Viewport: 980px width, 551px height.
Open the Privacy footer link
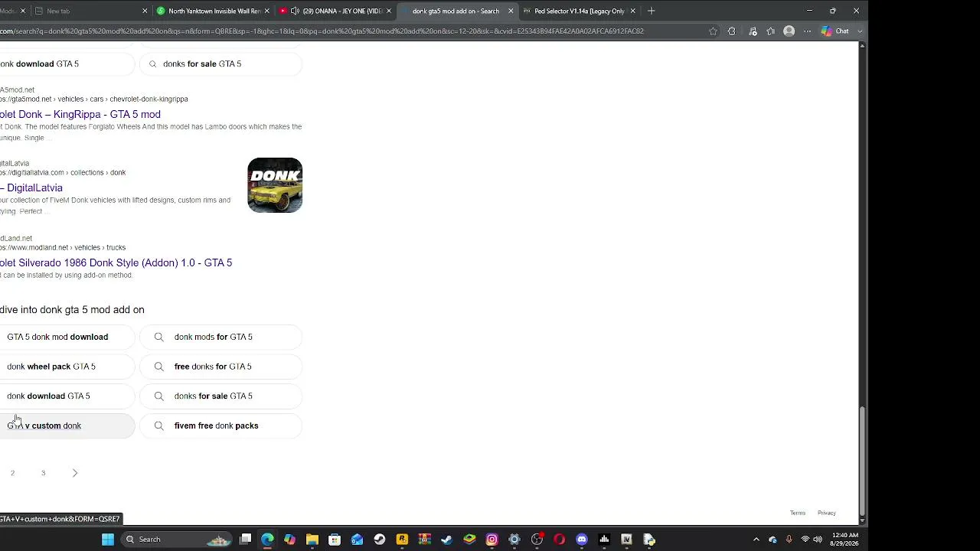(827, 513)
